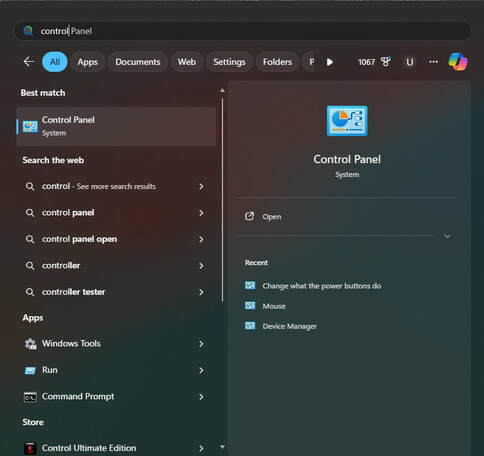Image resolution: width=484 pixels, height=456 pixels.
Task: Click the 'Run' app label
Action: (x=50, y=370)
